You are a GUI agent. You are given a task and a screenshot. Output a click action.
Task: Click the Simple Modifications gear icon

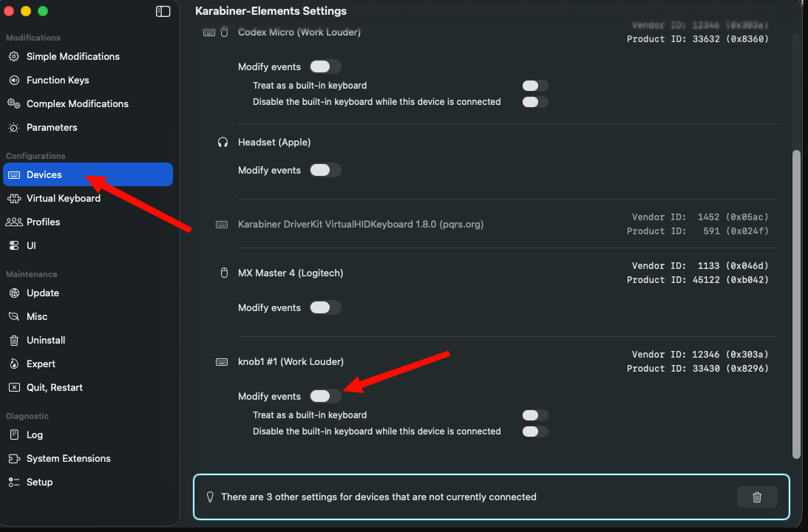click(x=14, y=57)
